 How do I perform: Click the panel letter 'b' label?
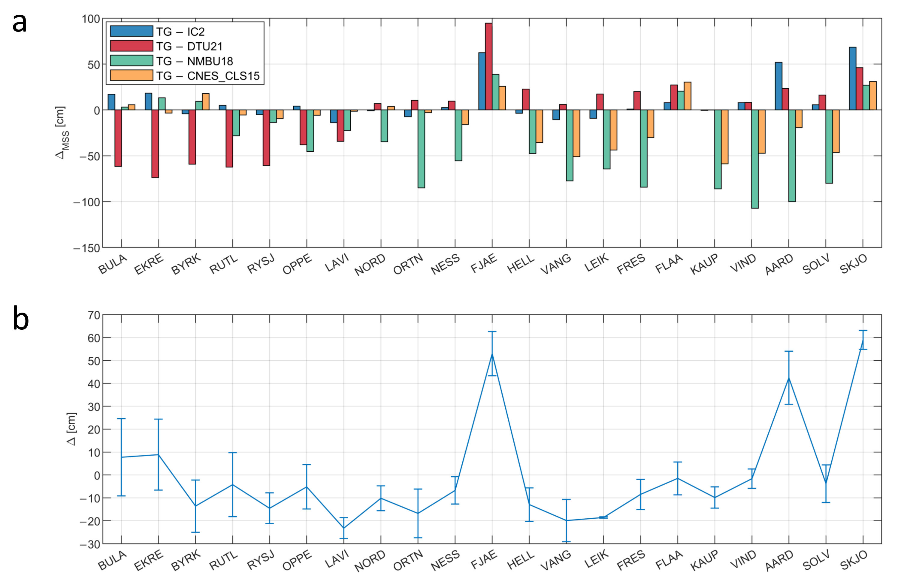tap(21, 318)
